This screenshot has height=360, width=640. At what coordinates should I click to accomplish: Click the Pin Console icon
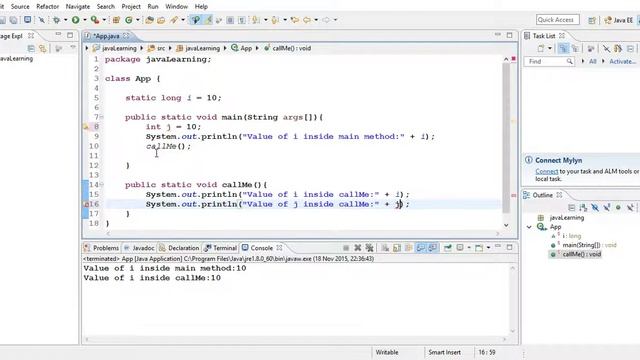[448, 248]
